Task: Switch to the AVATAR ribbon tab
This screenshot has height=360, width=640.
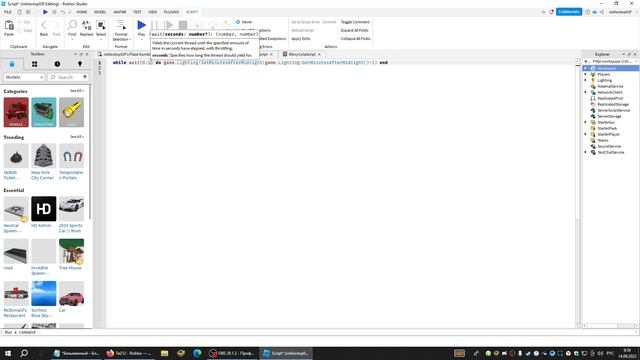Action: [120, 12]
